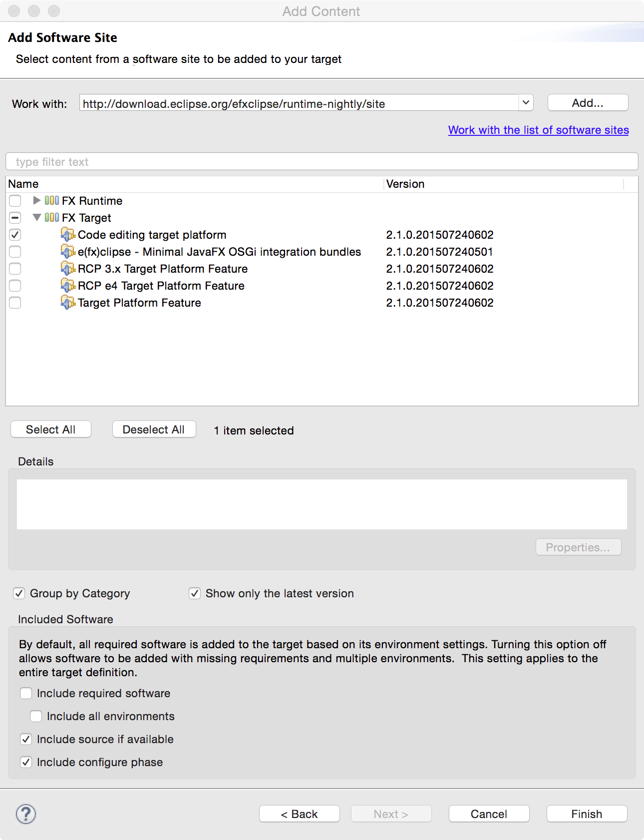Click the Code editing target platform feature icon

click(68, 235)
